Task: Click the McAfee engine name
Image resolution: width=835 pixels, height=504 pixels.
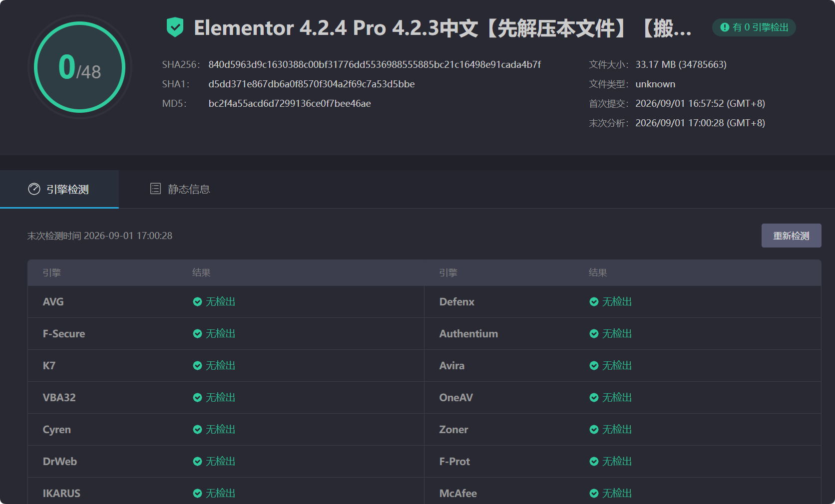Action: tap(458, 494)
